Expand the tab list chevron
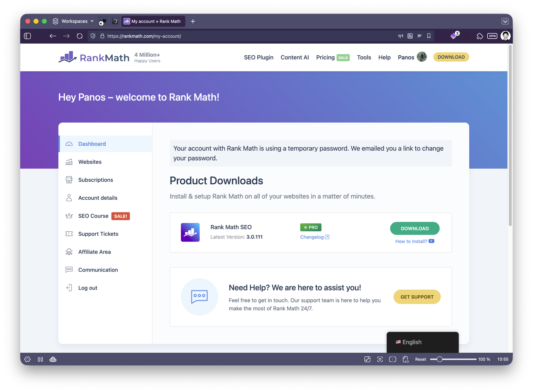Image resolution: width=533 pixels, height=392 pixels. coord(505,21)
